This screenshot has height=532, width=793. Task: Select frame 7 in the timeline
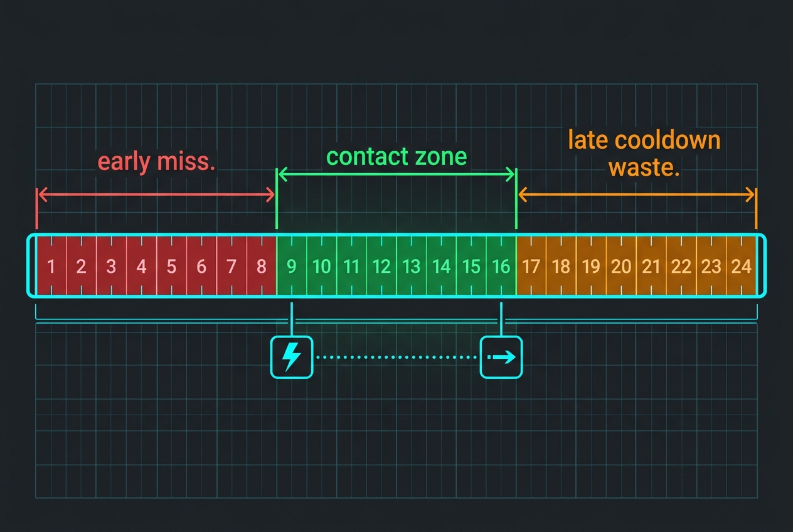232,266
